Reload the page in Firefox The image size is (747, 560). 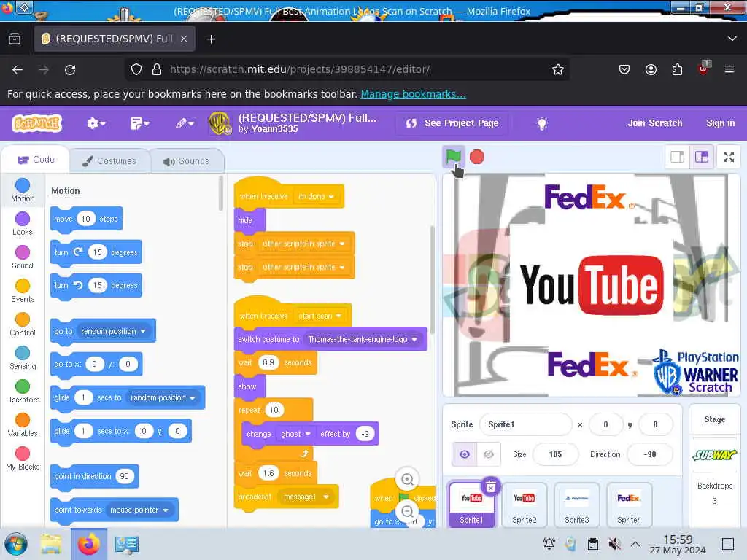pos(70,69)
